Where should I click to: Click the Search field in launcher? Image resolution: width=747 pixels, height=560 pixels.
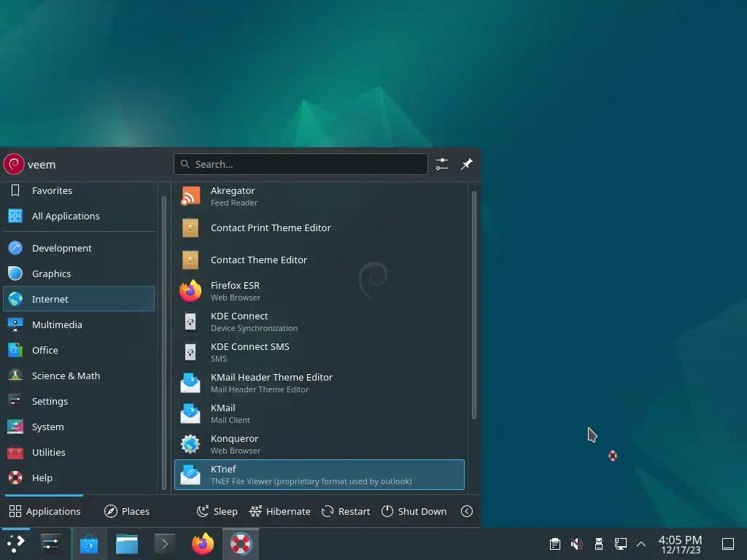(x=301, y=164)
